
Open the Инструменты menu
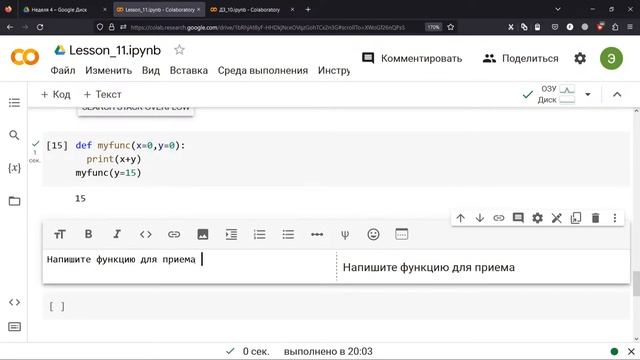(x=334, y=71)
